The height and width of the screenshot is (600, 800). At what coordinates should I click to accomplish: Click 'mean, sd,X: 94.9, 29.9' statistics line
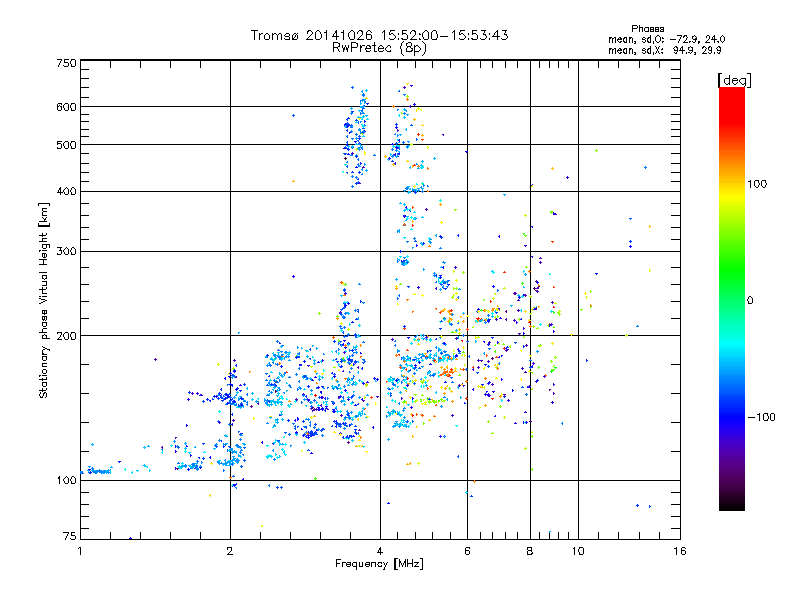(664, 51)
